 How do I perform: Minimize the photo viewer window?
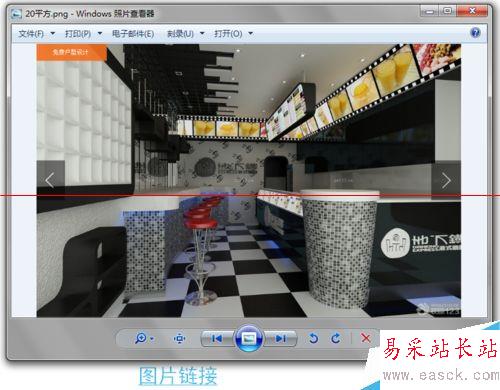pyautogui.click(x=429, y=12)
